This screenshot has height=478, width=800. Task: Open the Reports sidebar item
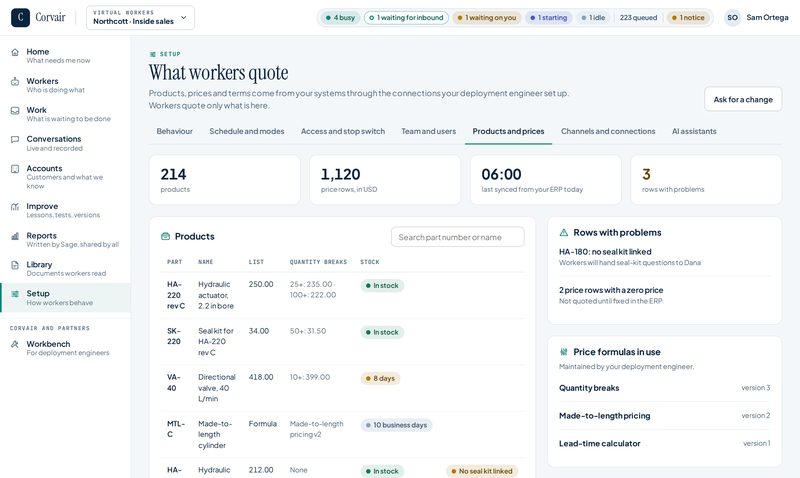(65, 240)
